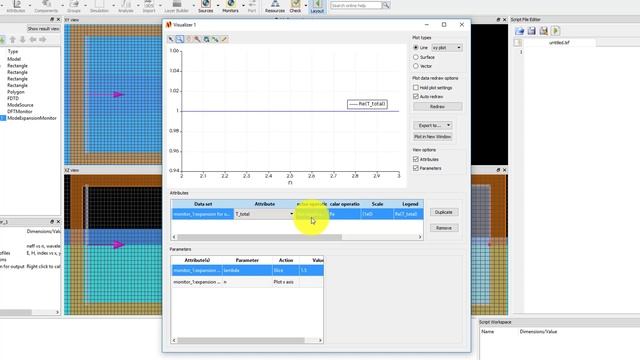This screenshot has width=640, height=360.
Task: Click the Search online help input field
Action: click(x=356, y=5)
